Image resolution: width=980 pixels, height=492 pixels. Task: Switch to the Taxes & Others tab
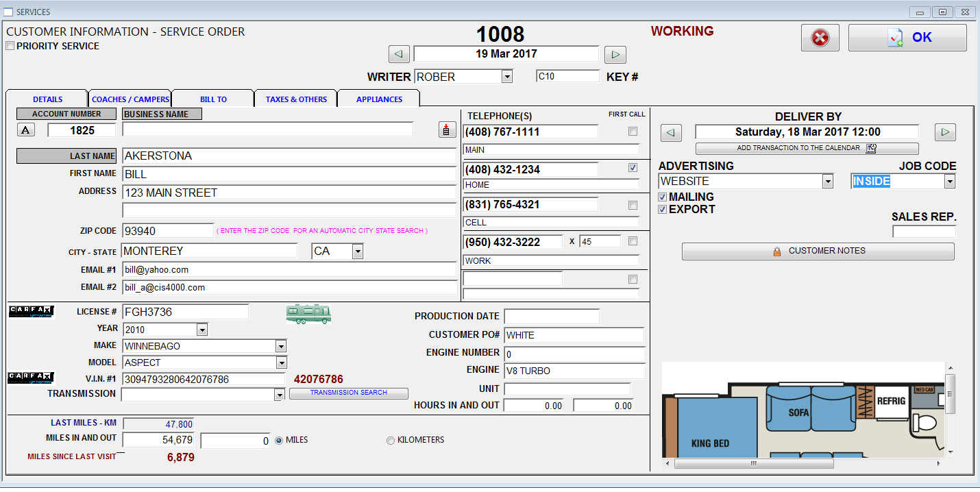point(295,97)
